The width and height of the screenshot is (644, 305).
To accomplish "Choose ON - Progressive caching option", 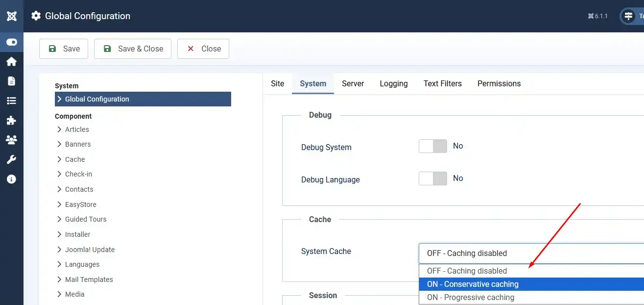I will (x=531, y=297).
